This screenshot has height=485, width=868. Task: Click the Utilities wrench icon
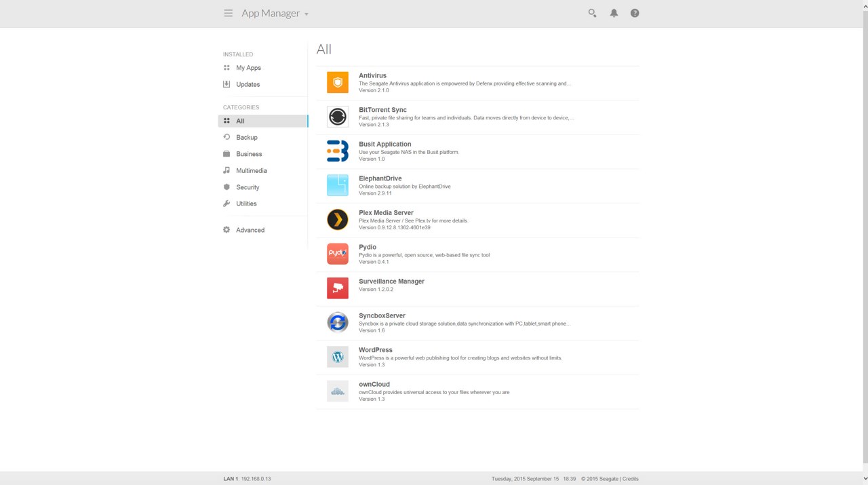click(x=226, y=203)
